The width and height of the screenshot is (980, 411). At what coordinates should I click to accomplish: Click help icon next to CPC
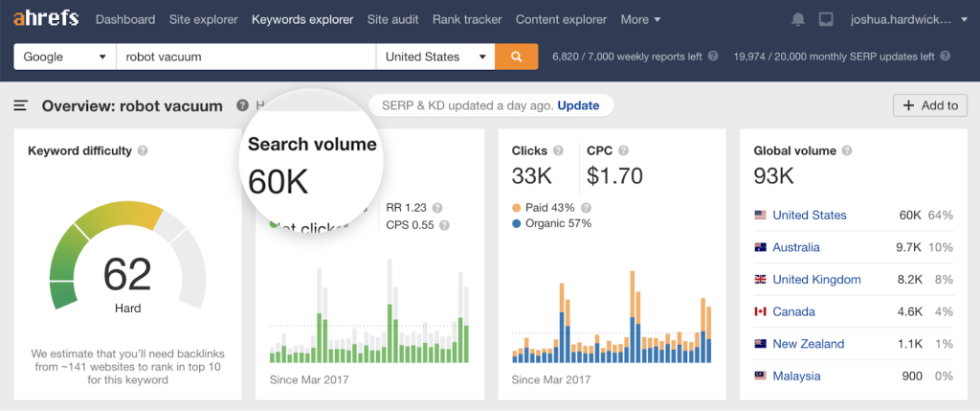tap(623, 150)
